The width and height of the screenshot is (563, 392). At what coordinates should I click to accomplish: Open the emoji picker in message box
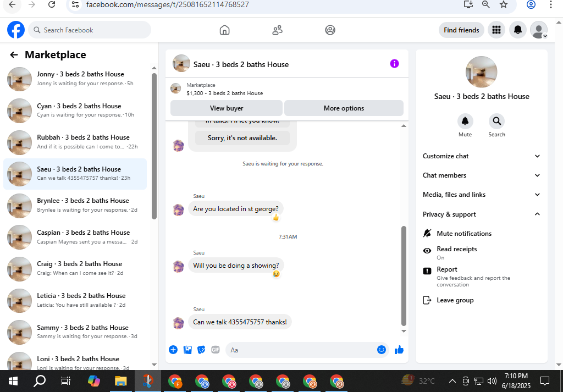(382, 350)
